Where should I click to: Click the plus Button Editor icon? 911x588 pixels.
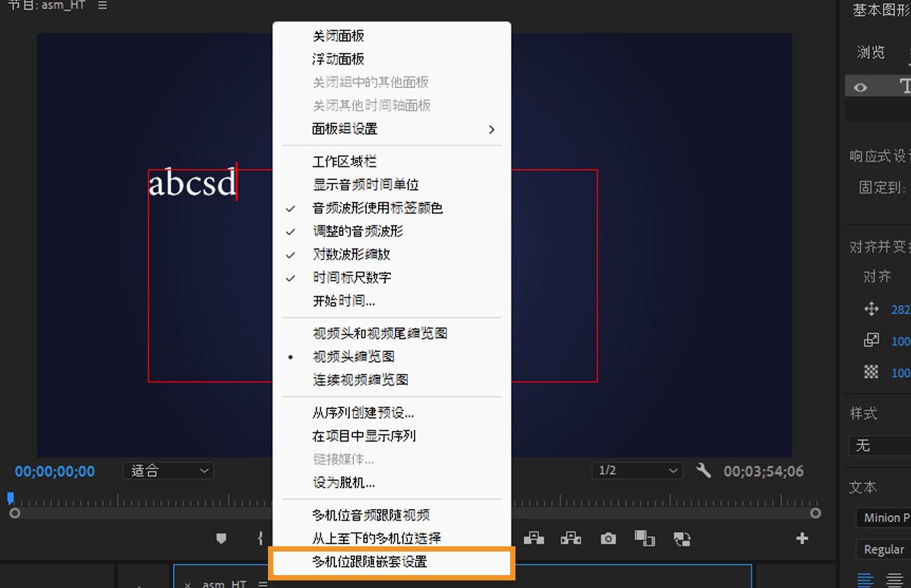click(x=802, y=538)
